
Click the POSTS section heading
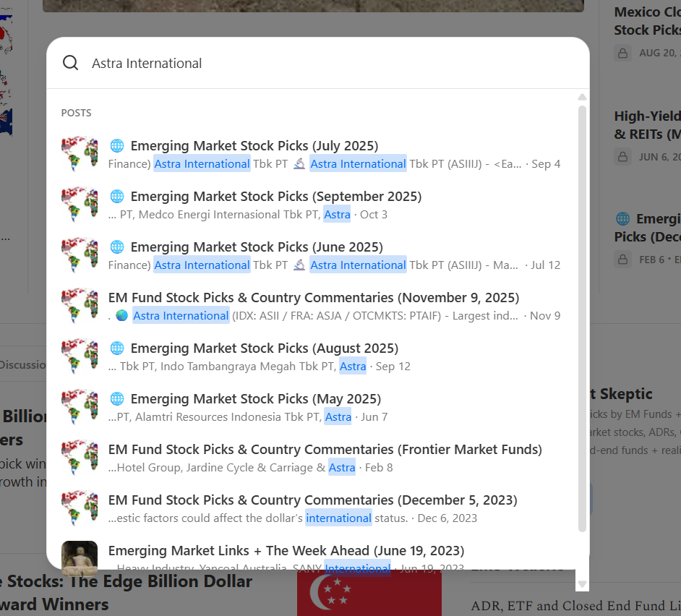77,113
